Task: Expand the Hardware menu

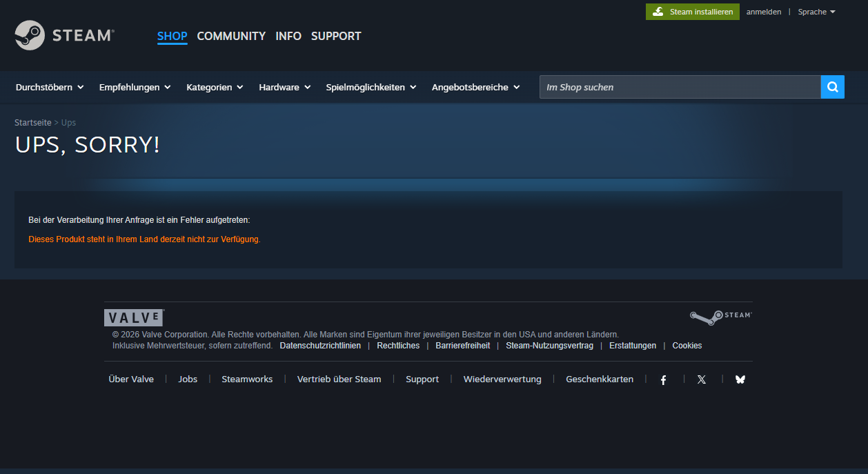Action: coord(285,87)
